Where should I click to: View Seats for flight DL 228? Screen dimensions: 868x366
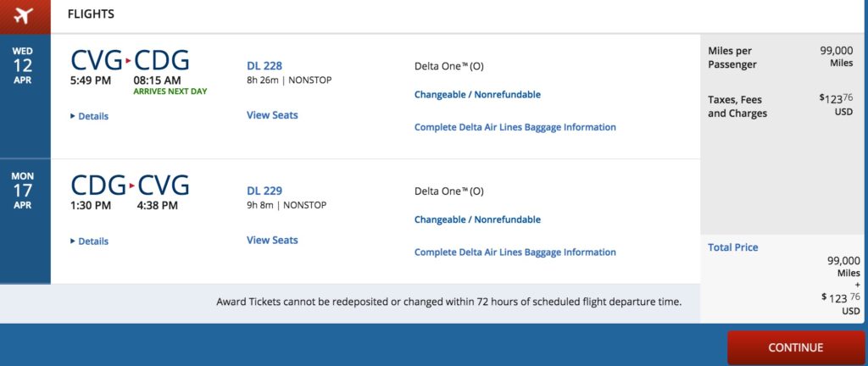(272, 115)
